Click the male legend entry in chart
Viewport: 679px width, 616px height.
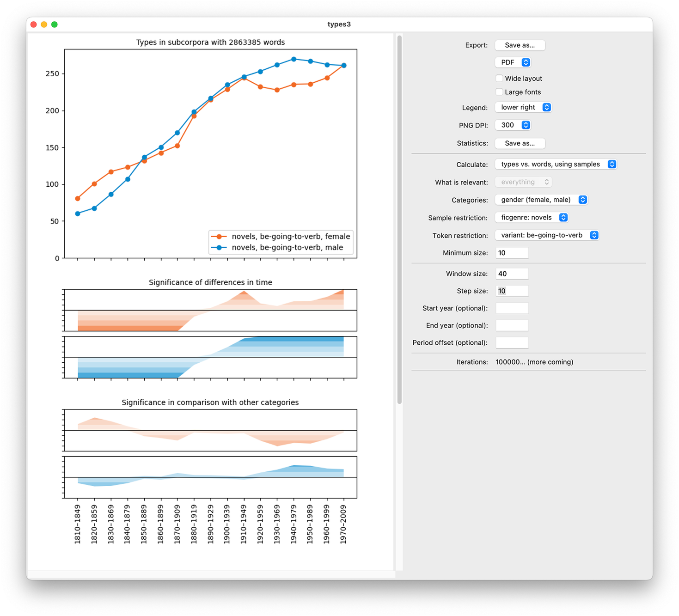pos(277,248)
